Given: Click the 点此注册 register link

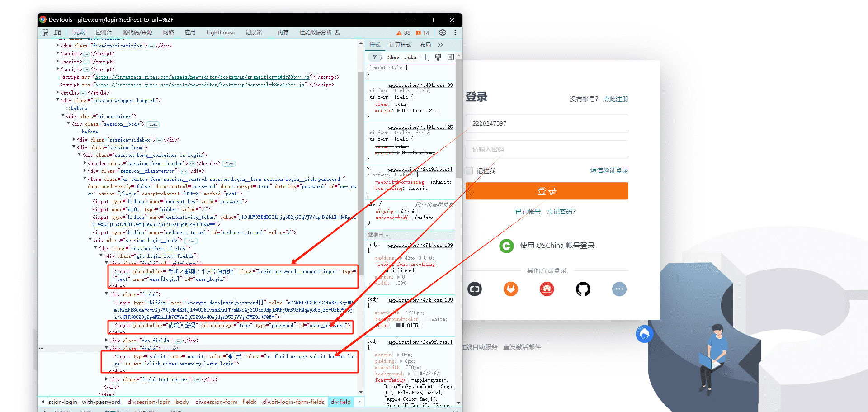Looking at the screenshot, I should [x=615, y=99].
